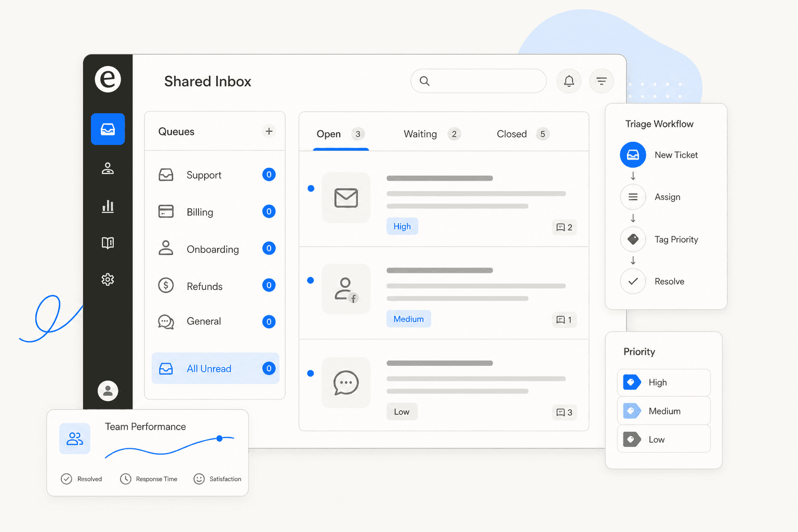
Task: Open comments count 1 on second ticket
Action: coord(564,320)
